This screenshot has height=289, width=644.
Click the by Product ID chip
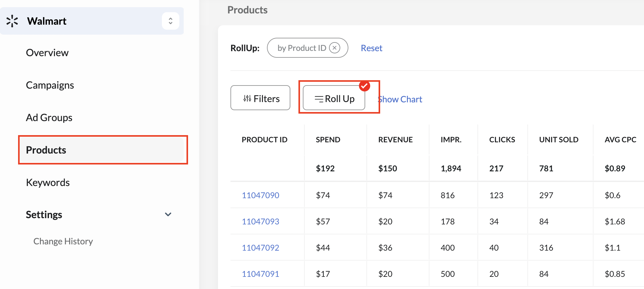tap(307, 48)
